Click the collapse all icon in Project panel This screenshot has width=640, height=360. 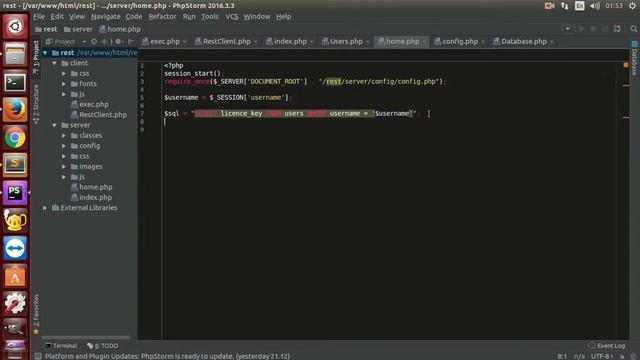click(104, 42)
